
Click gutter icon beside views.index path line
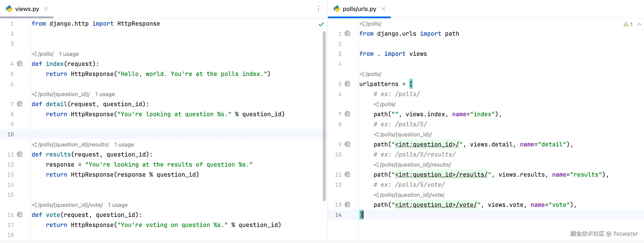(x=347, y=114)
